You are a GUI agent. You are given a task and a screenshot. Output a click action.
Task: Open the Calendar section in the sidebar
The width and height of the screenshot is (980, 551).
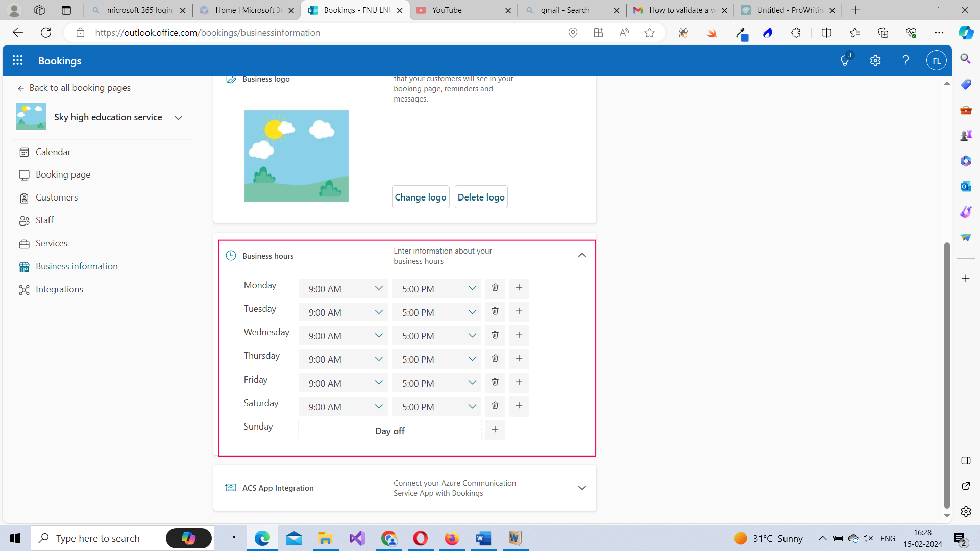(24, 152)
